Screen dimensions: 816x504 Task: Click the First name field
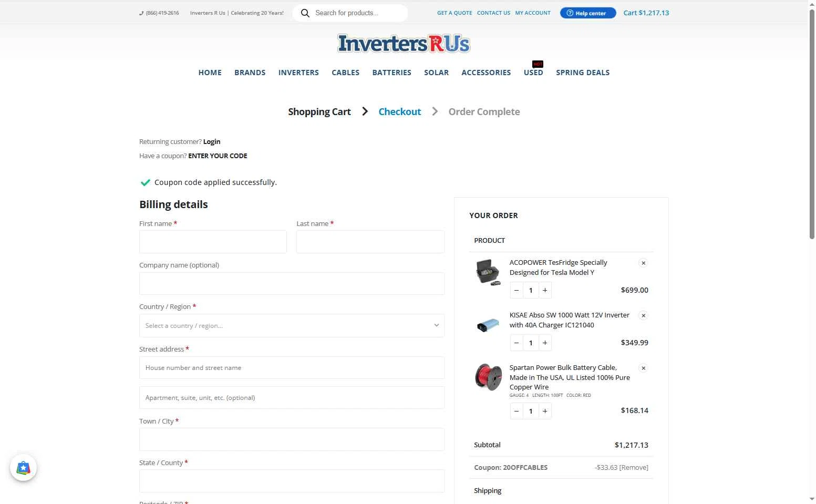[213, 242]
